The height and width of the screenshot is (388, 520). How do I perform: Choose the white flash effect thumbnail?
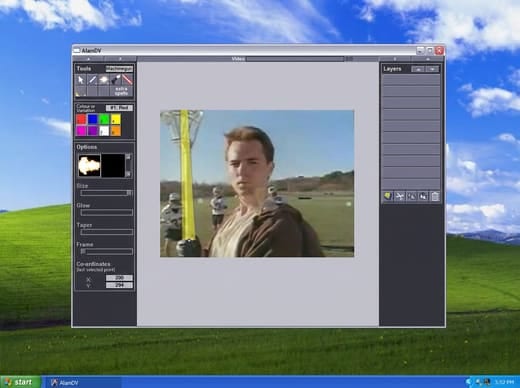pos(89,165)
